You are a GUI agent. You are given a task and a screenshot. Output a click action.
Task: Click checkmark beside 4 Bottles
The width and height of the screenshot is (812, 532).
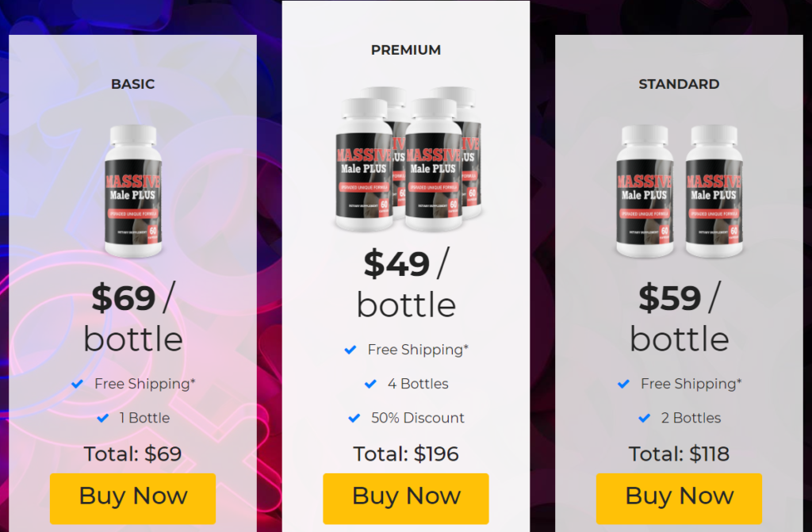[371, 384]
